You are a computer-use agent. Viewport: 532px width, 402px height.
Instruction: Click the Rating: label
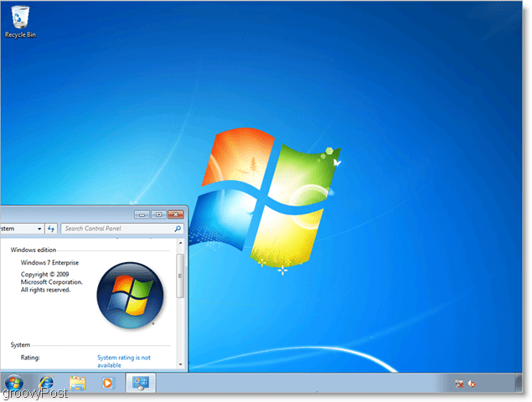click(x=30, y=358)
